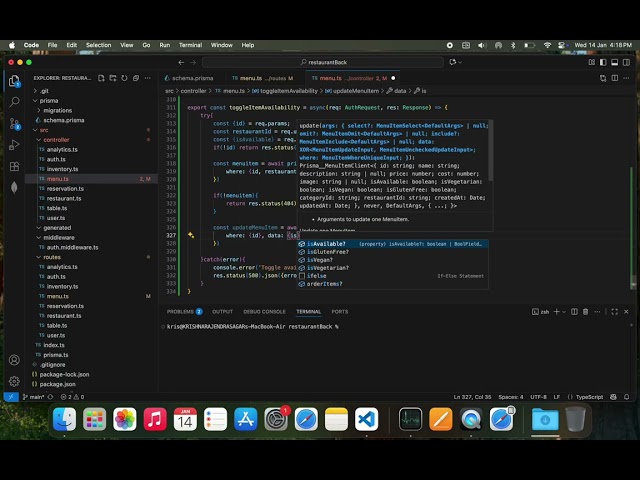Open Visual Studio Code in the Dock
The height and width of the screenshot is (480, 640).
pos(366,419)
